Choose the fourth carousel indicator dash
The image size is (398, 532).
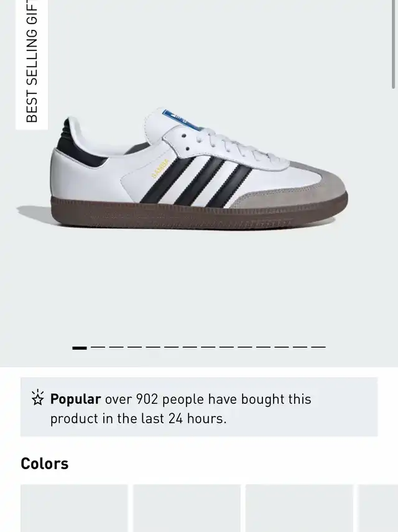pos(134,347)
